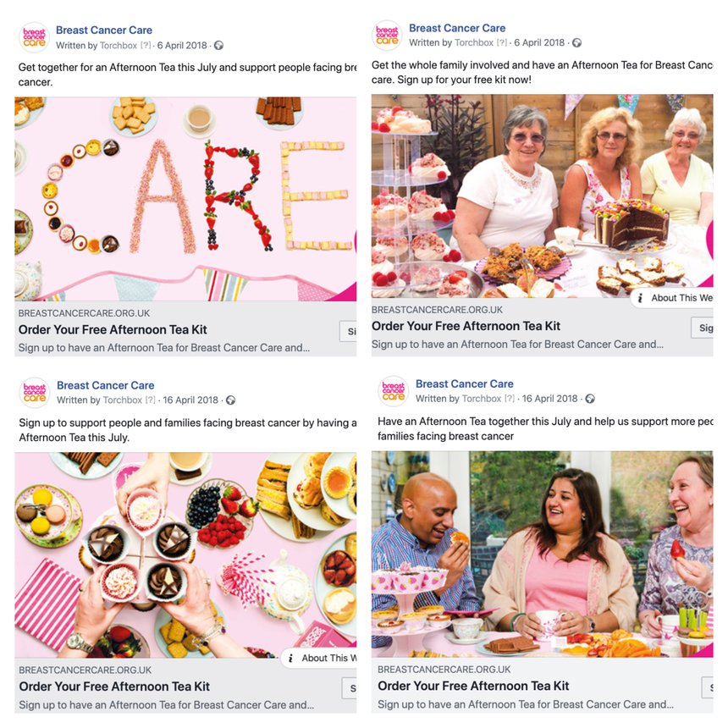This screenshot has width=728, height=728.
Task: Open Breast Cancer Care page name in top-left post
Action: tap(104, 30)
